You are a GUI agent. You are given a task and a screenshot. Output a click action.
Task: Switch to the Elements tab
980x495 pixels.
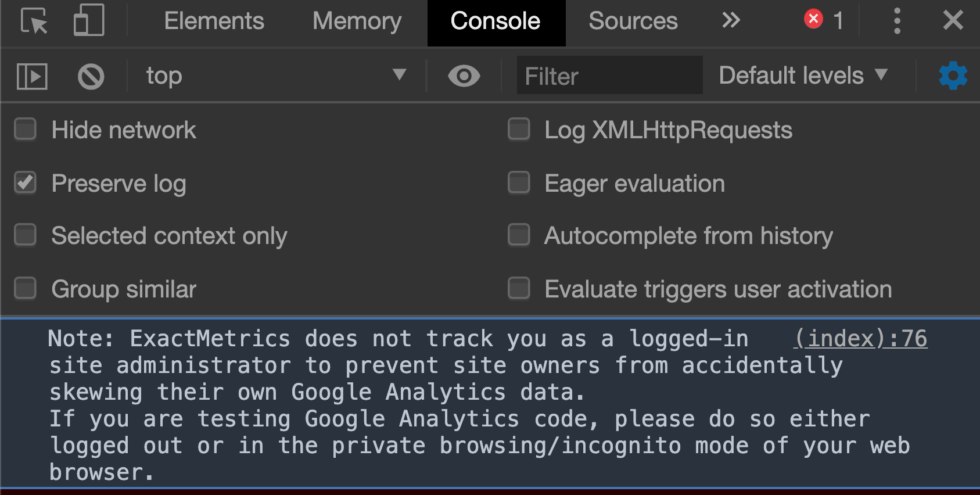[214, 21]
